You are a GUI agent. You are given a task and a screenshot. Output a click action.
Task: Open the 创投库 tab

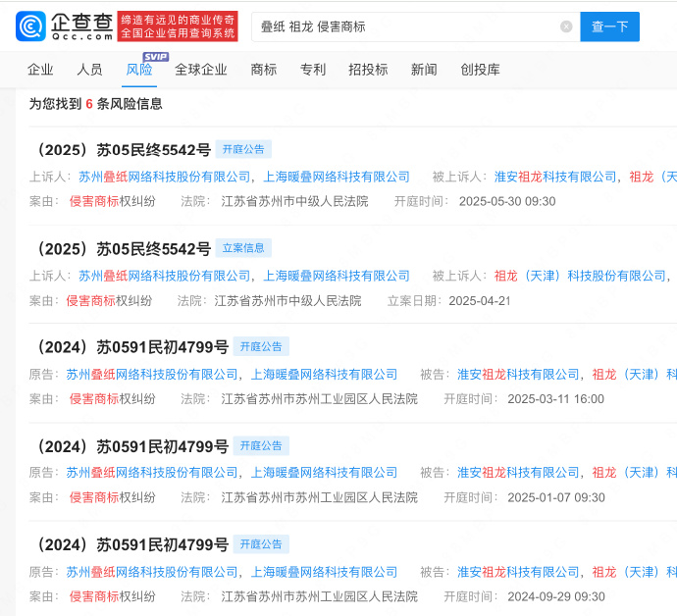[x=480, y=70]
